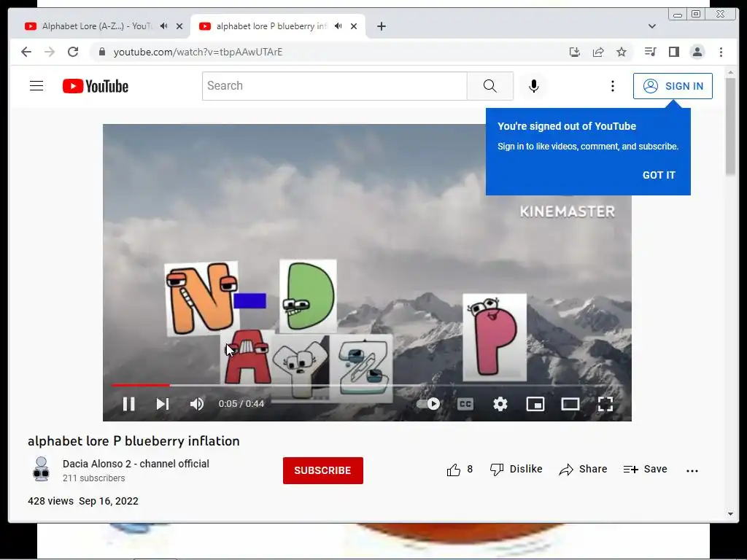The image size is (747, 560).
Task: Mute audio on the P blueberry tab
Action: point(338,26)
